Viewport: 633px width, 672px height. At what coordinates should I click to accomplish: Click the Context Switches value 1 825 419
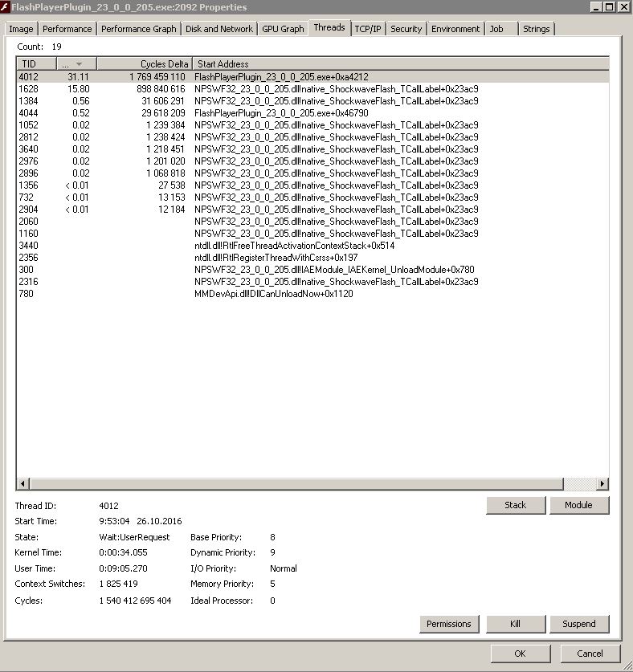pos(118,584)
